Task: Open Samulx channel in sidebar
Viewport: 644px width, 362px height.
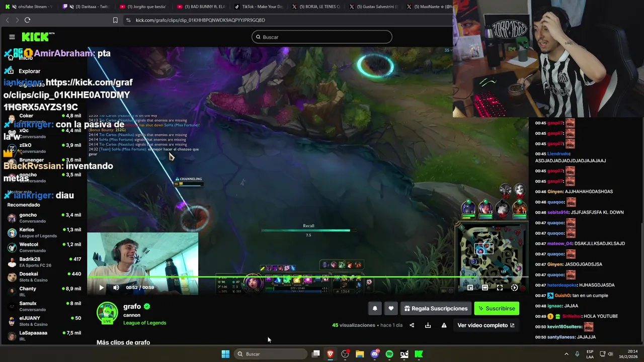Action: tap(44, 306)
